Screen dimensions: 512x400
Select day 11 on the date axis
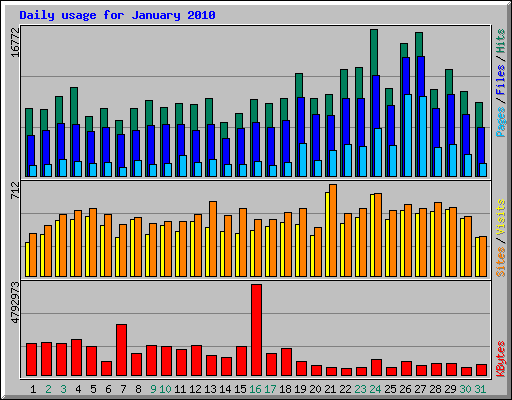click(180, 389)
